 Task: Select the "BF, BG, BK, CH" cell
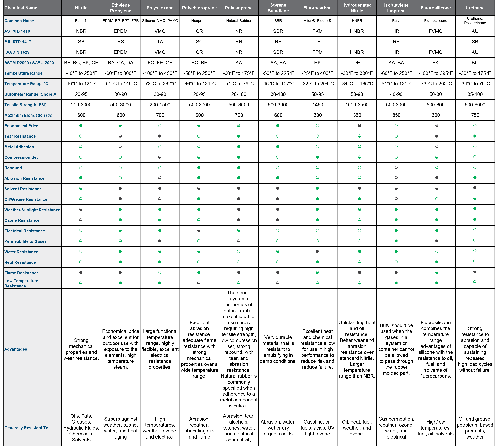pyautogui.click(x=81, y=63)
